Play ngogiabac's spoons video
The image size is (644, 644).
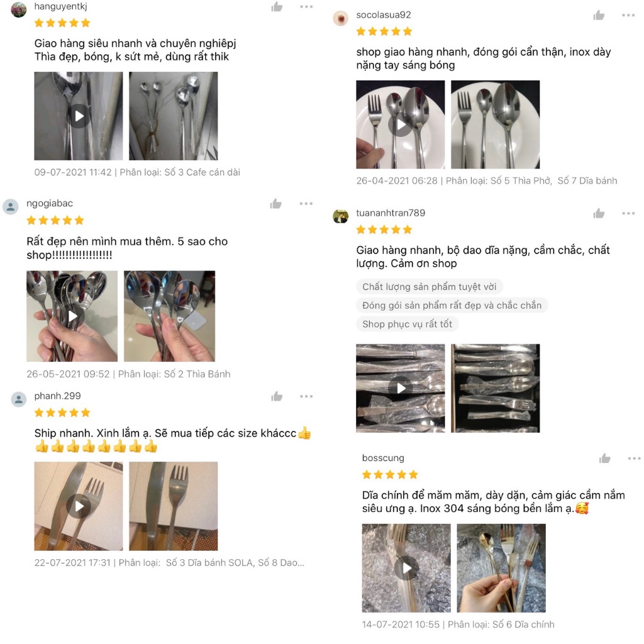72,316
